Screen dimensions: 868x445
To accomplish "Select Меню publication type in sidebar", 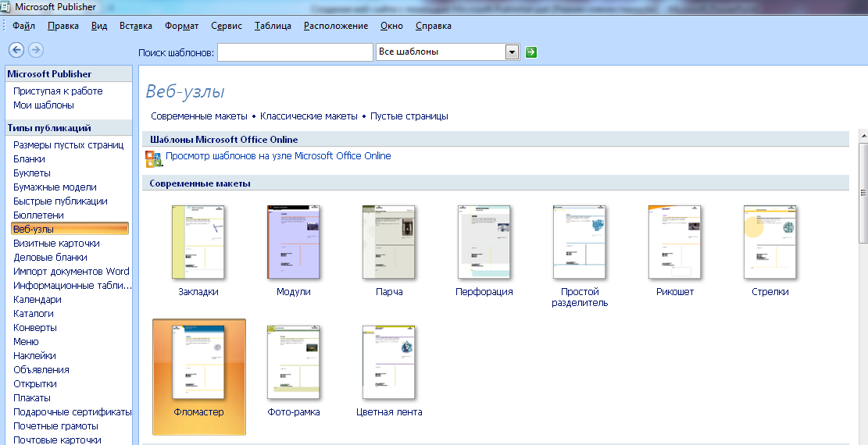I will point(26,342).
